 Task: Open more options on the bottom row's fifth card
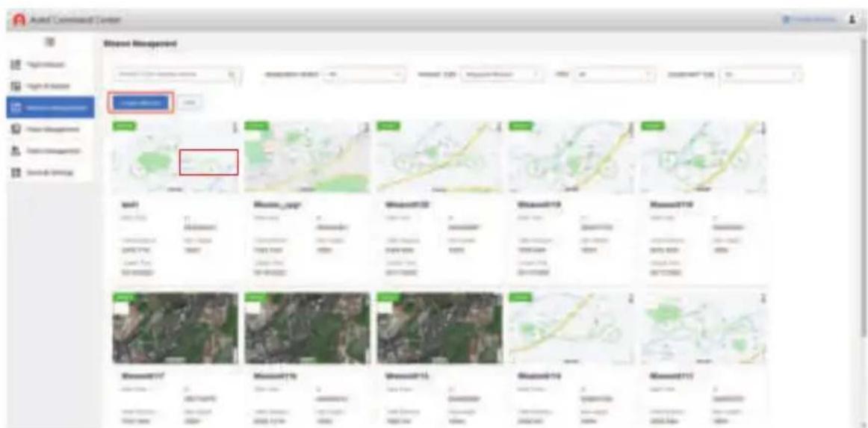[763, 299]
